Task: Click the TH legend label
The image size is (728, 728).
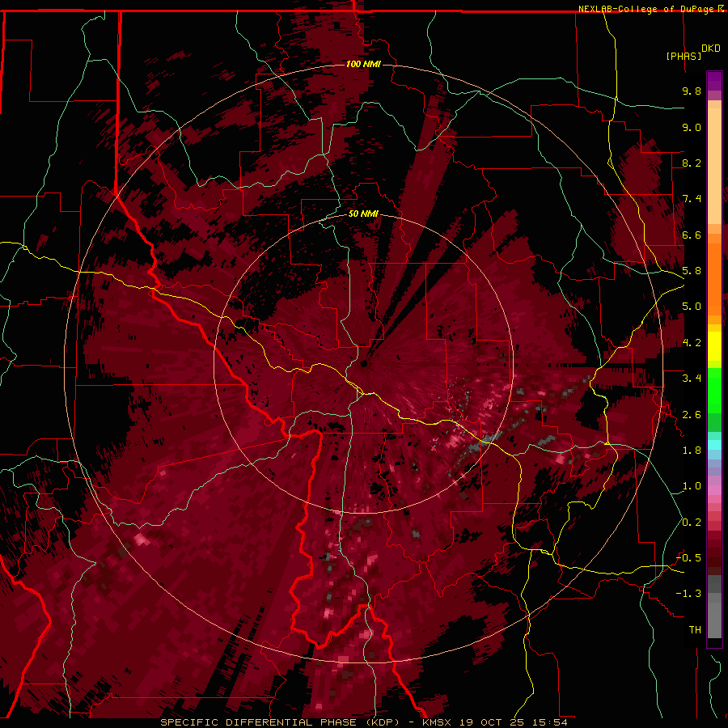Action: click(695, 630)
